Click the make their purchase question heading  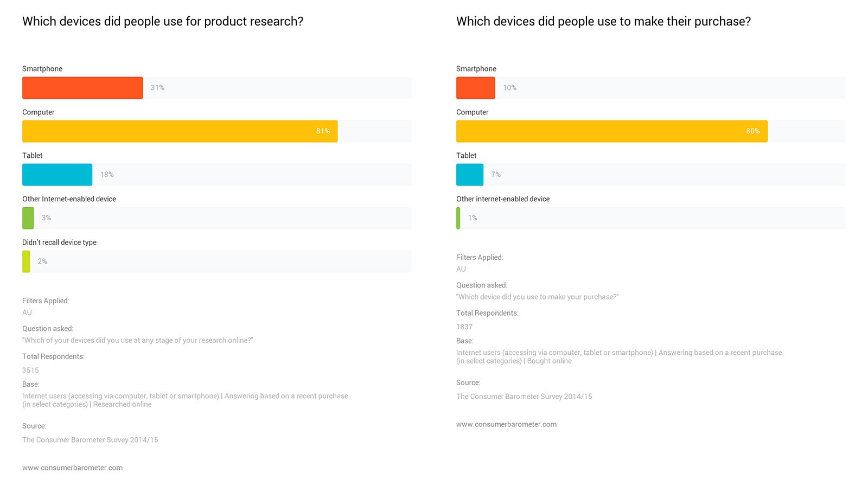(603, 22)
